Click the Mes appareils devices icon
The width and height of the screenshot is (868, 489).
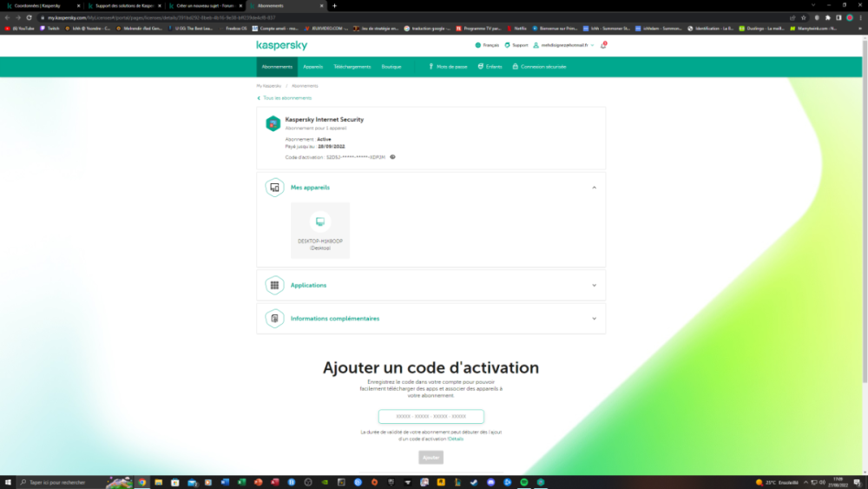[274, 188]
